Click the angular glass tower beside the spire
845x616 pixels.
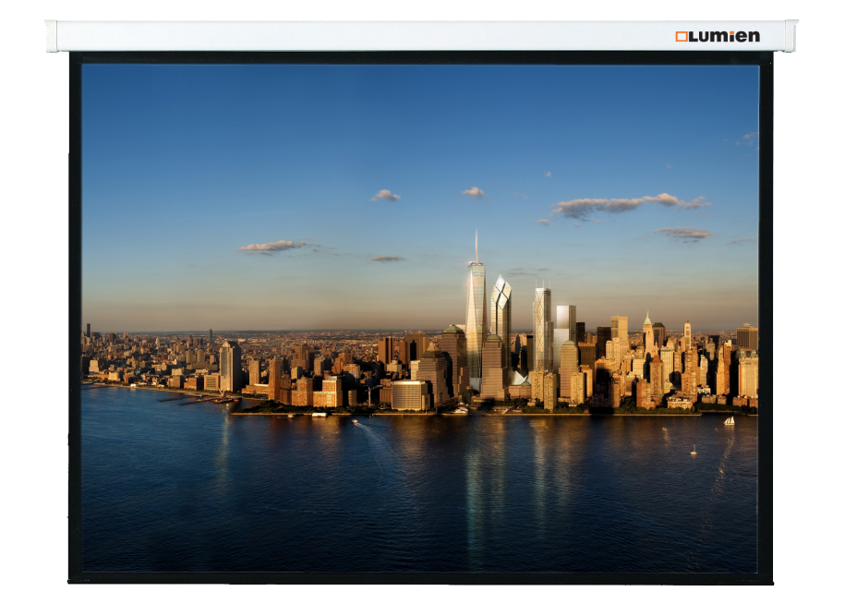[501, 314]
